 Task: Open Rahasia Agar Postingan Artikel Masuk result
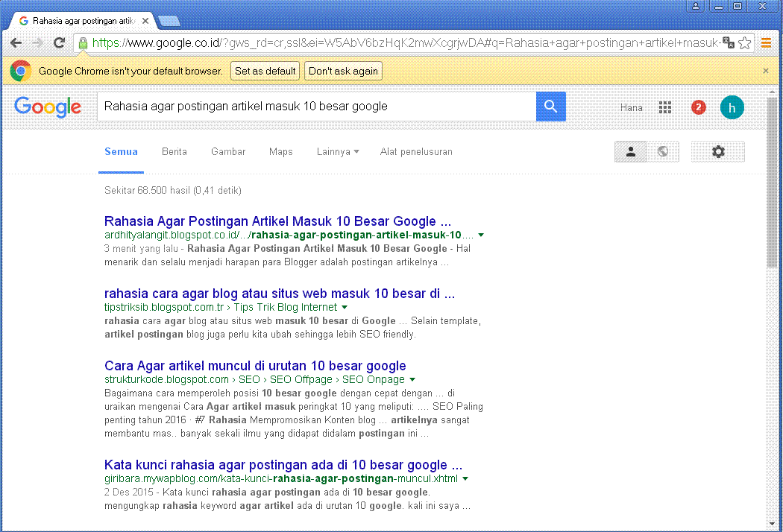click(x=277, y=221)
